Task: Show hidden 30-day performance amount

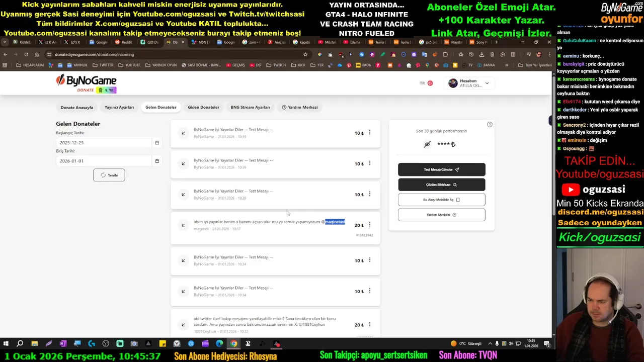Action: pos(427,144)
